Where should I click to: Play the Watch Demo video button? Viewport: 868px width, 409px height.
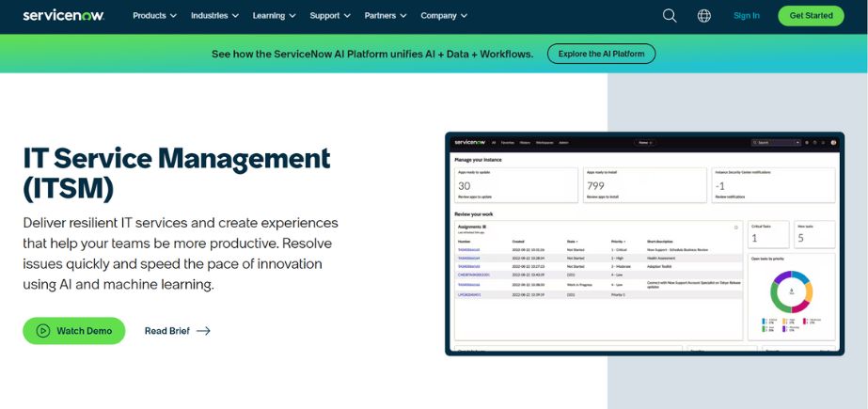(x=74, y=331)
